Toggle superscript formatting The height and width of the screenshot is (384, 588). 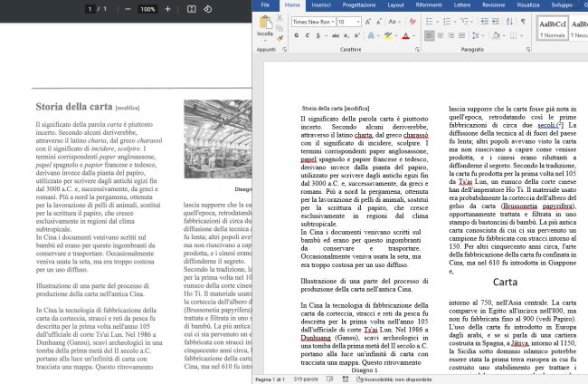point(357,35)
